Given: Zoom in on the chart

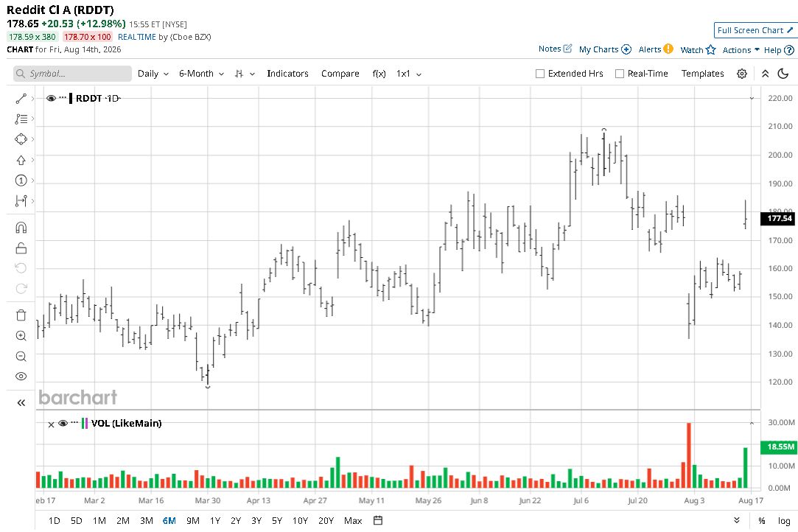Looking at the screenshot, I should click(x=21, y=336).
